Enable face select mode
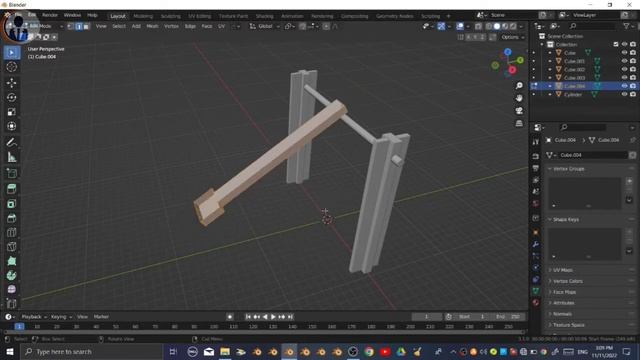 [x=86, y=27]
